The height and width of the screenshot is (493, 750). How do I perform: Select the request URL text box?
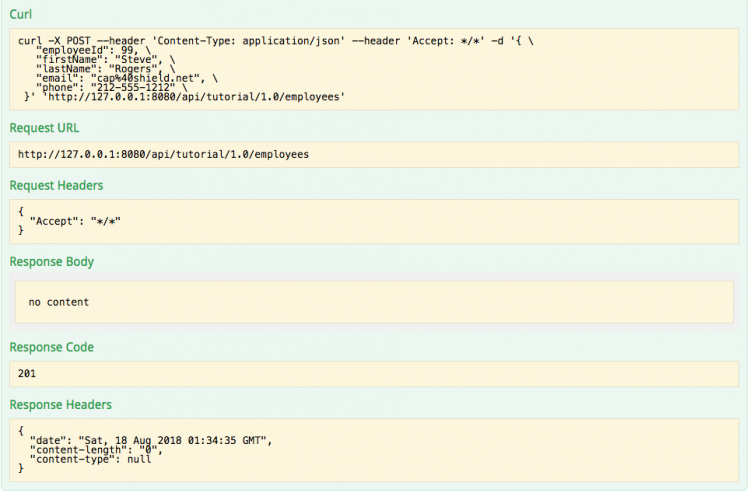pos(374,154)
